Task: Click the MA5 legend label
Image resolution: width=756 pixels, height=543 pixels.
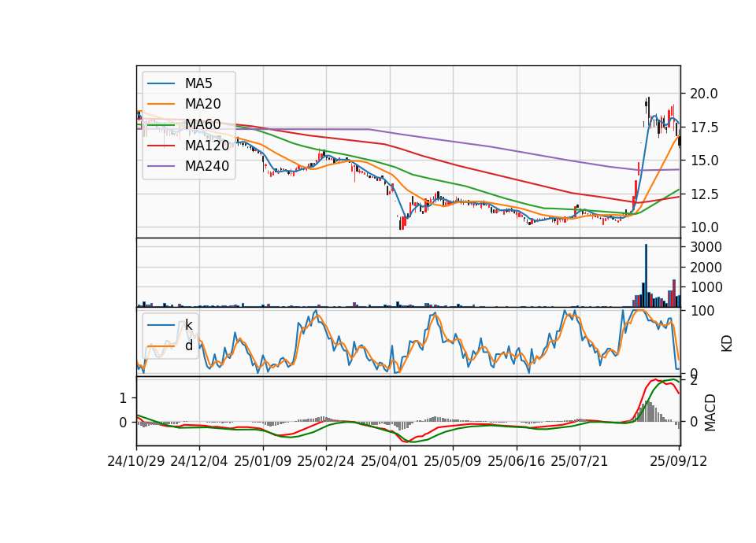Action: pos(198,83)
